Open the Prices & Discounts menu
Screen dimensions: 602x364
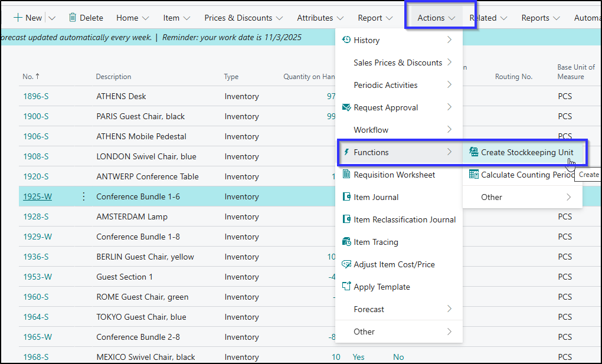point(244,18)
